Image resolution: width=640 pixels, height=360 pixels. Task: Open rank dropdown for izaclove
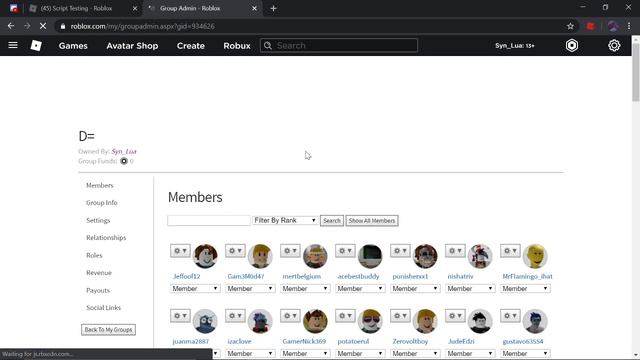click(x=250, y=353)
